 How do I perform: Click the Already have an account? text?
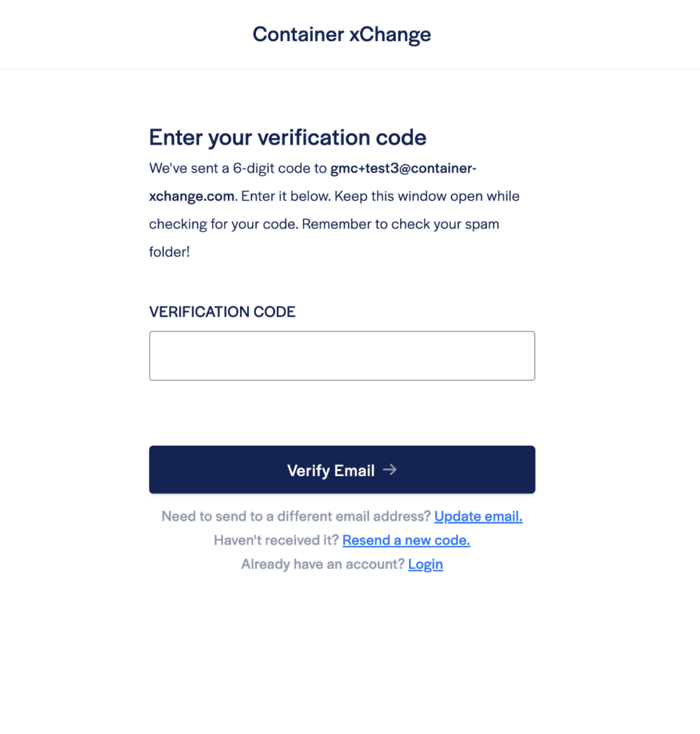[x=323, y=564]
